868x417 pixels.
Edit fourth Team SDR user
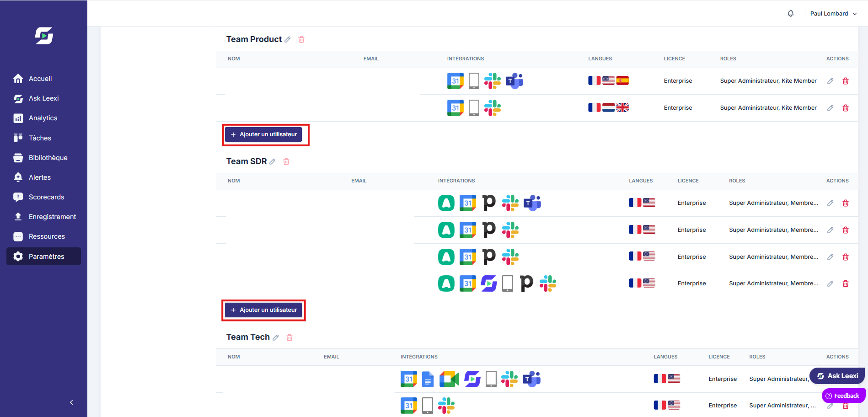pyautogui.click(x=830, y=283)
